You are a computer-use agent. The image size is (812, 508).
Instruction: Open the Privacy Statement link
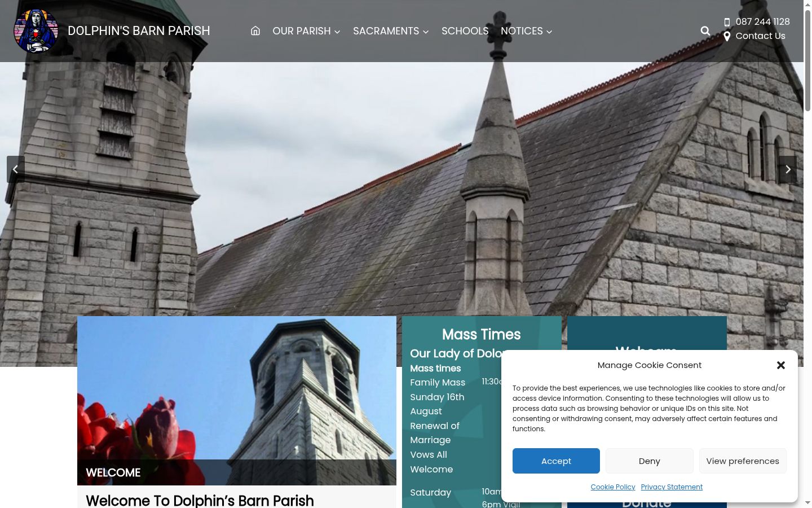[672, 487]
